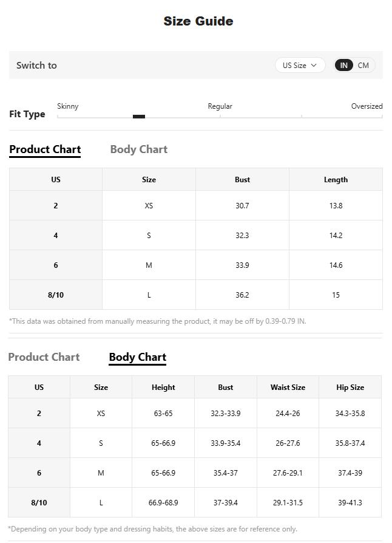Switch to the upper Body Chart tab
The width and height of the screenshot is (392, 543).
click(x=139, y=149)
